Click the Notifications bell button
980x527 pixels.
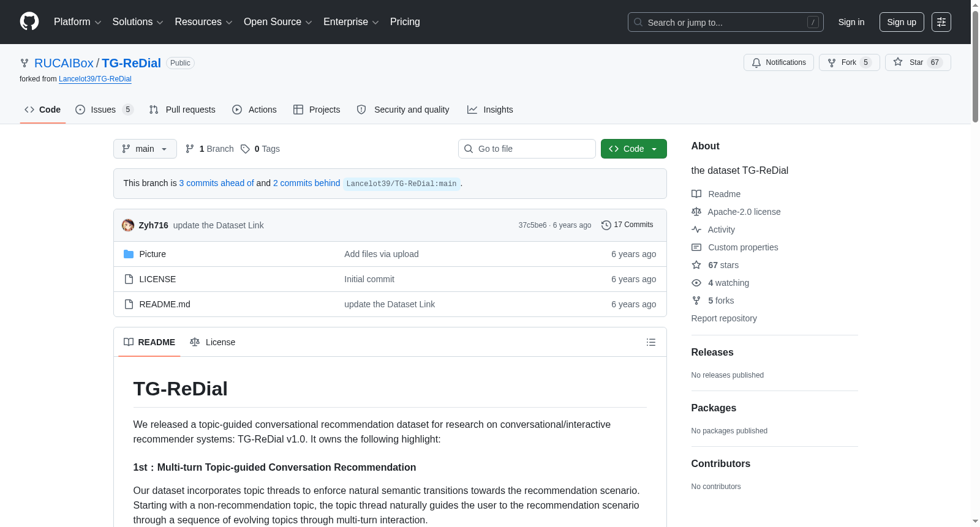tap(778, 62)
